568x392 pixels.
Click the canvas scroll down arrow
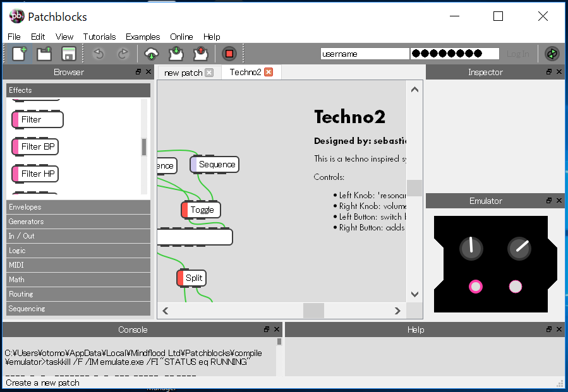pos(414,294)
